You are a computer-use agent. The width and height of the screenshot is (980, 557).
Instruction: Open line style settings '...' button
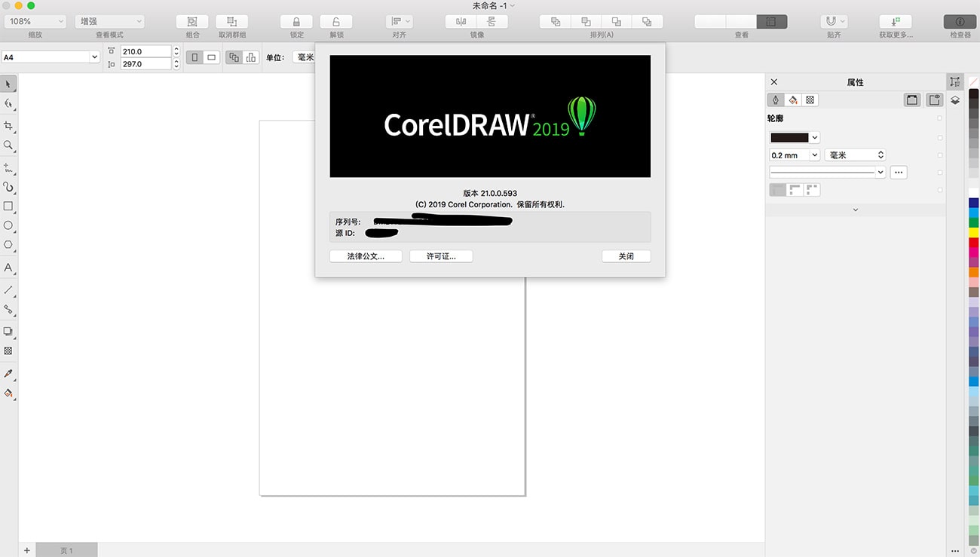[897, 172]
